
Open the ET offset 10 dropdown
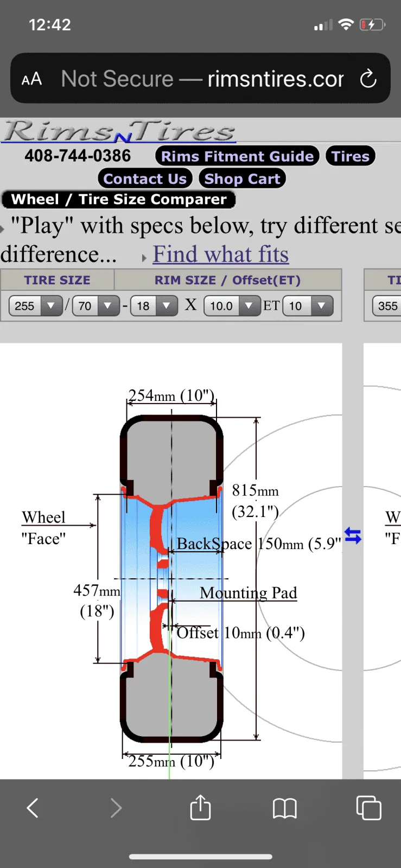coord(308,306)
